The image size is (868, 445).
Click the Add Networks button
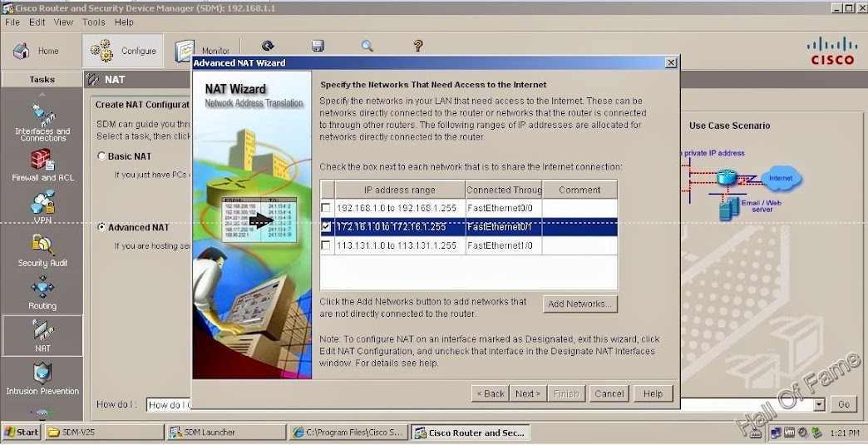point(579,304)
